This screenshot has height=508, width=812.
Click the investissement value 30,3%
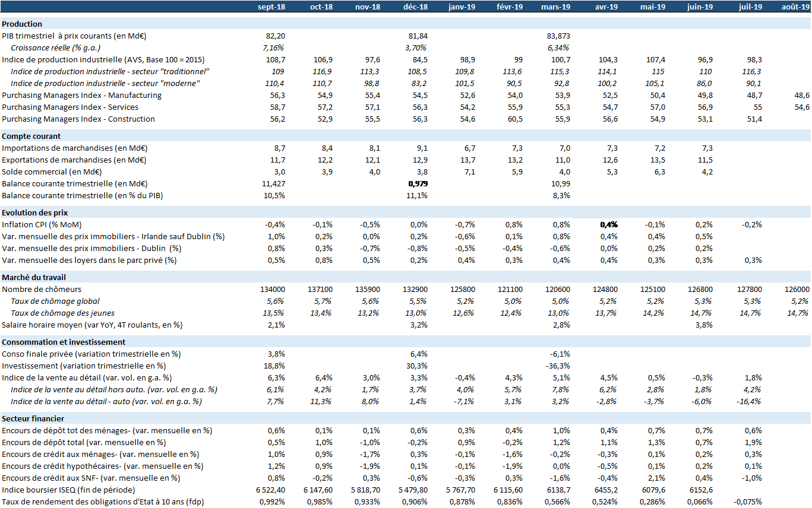click(418, 366)
